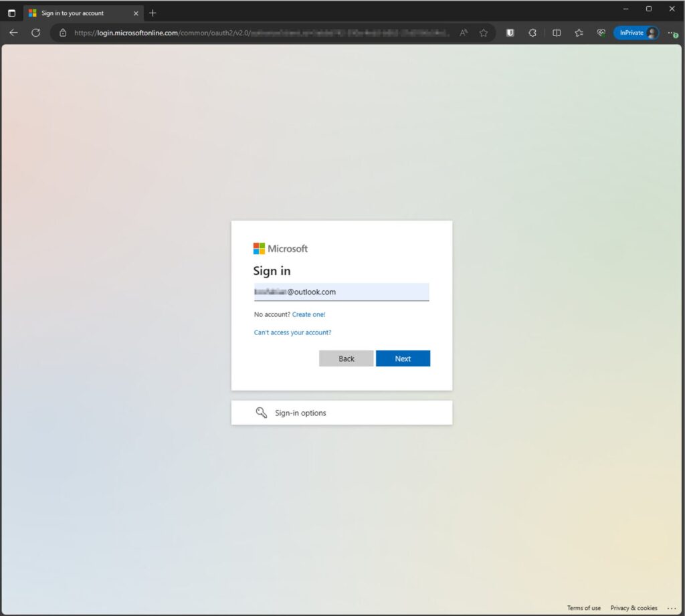
Task: Add page to favorites via the star icon
Action: point(484,33)
